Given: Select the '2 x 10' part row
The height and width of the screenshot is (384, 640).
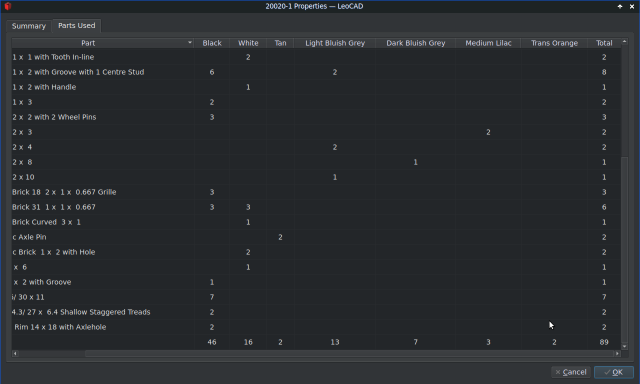Looking at the screenshot, I should tap(316, 177).
